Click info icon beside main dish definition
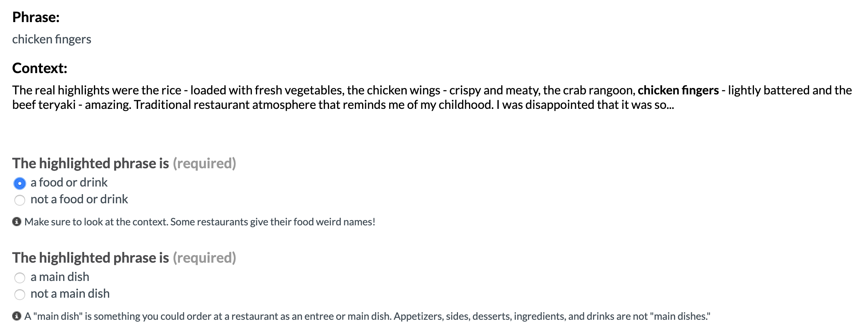868x335 pixels. click(17, 316)
